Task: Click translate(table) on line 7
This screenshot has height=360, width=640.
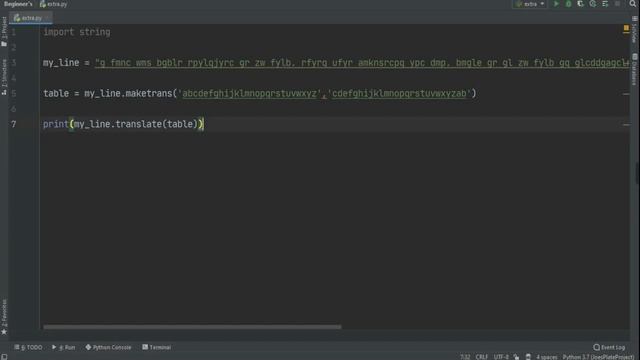Action: click(x=157, y=124)
